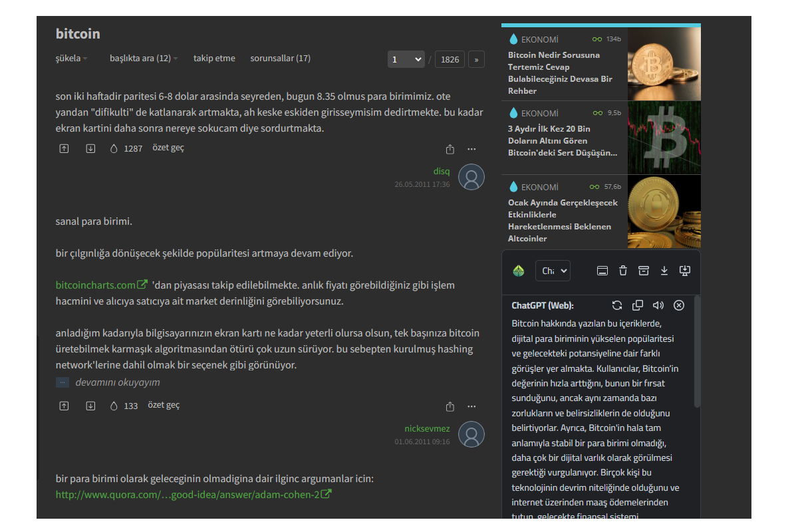Copy the ChatGPT (Web) response
Image resolution: width=798 pixels, height=532 pixels.
[637, 305]
